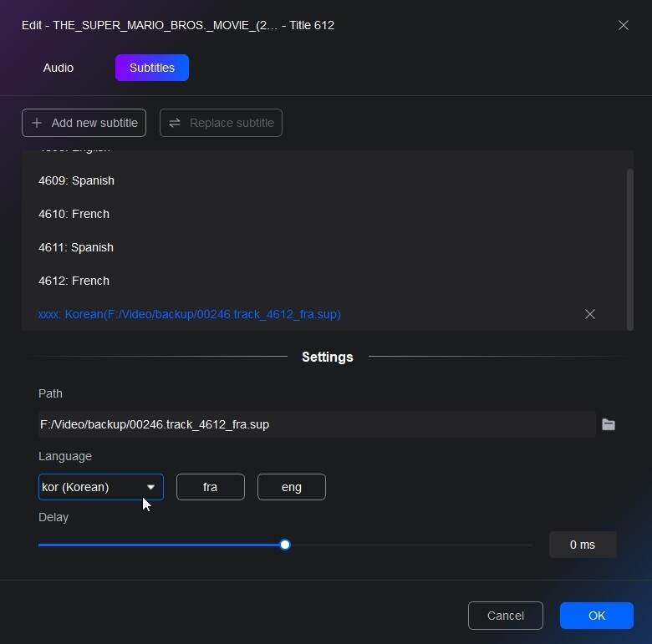Screen dimensions: 652x644
Task: Click the swap icon in Replace subtitle
Action: click(175, 123)
